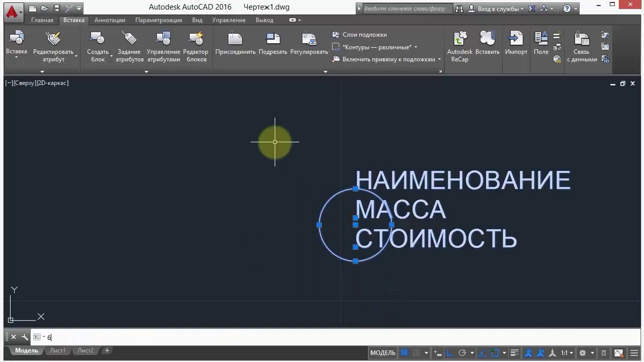Open status bar customization menu icon
Screen dimensions: 644x362
[x=634, y=353]
